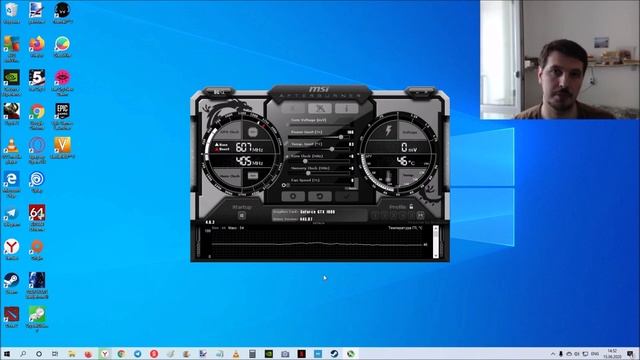The width and height of the screenshot is (640, 360).
Task: Click the lightning voltage icon in right gauge
Action: [x=388, y=131]
